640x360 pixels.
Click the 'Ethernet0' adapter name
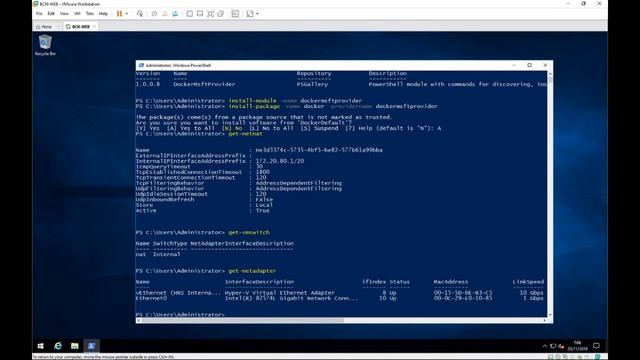point(151,298)
